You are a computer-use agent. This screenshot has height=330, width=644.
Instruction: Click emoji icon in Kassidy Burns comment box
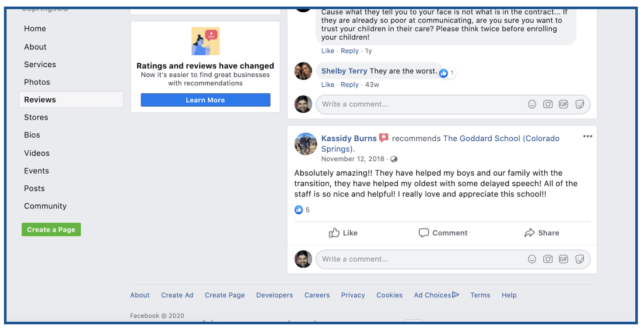coord(532,259)
